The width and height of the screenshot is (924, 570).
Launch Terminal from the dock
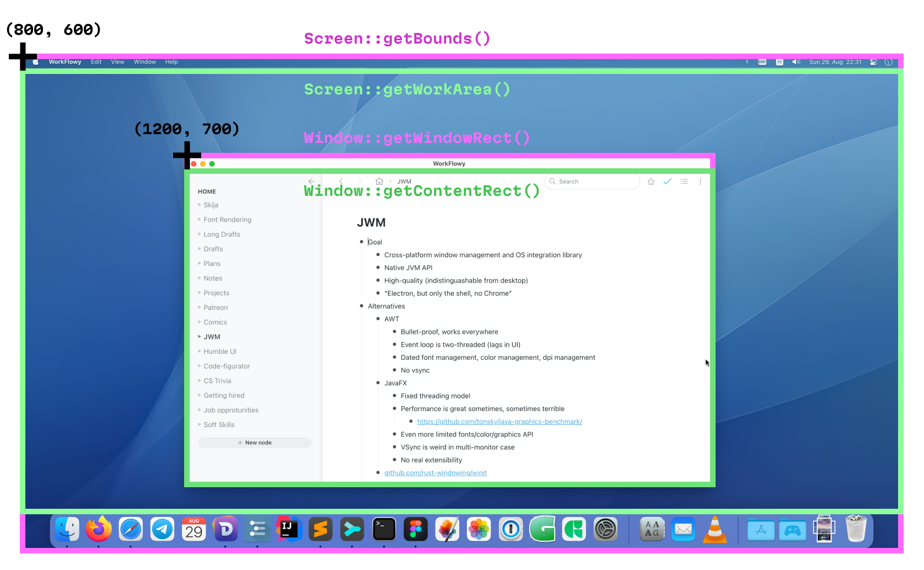pos(384,530)
